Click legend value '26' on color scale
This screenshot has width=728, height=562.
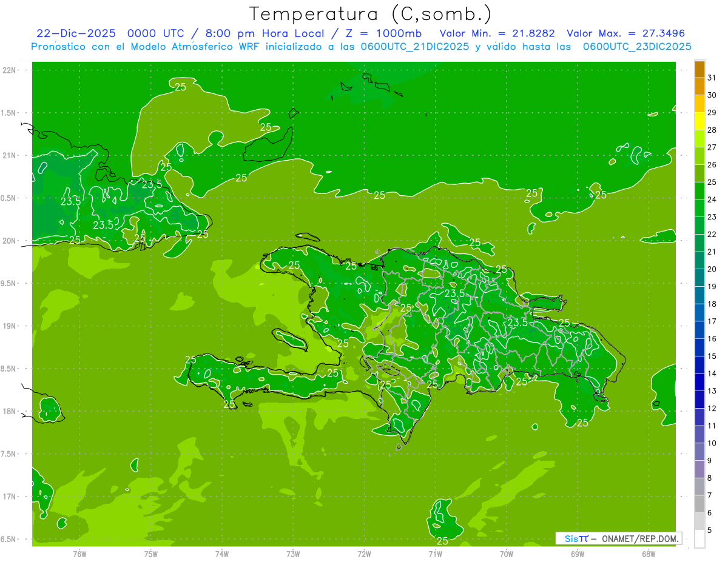coord(712,164)
